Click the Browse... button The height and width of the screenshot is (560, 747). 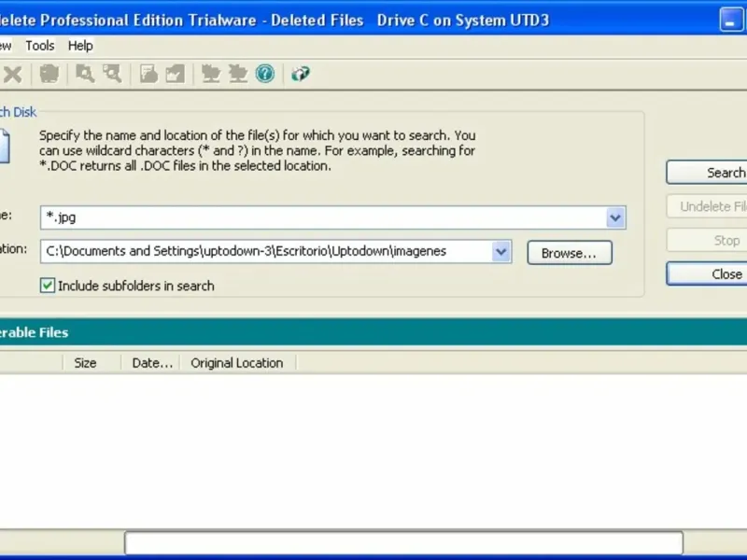(570, 253)
